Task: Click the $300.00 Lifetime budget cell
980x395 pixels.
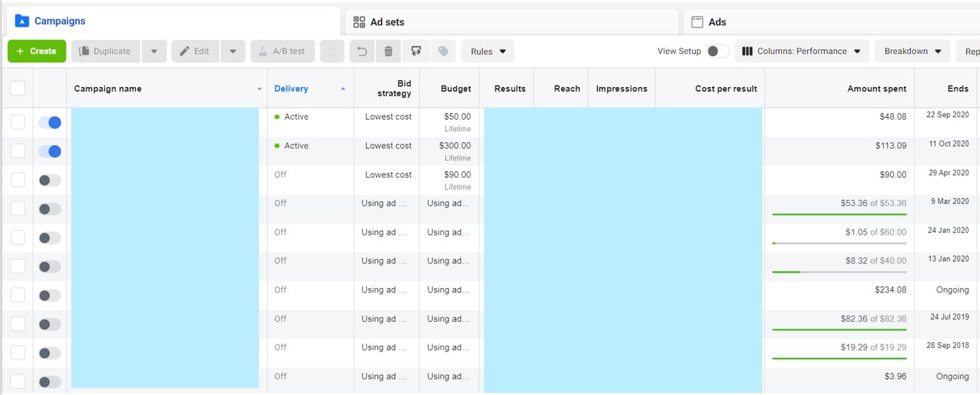Action: pos(449,151)
